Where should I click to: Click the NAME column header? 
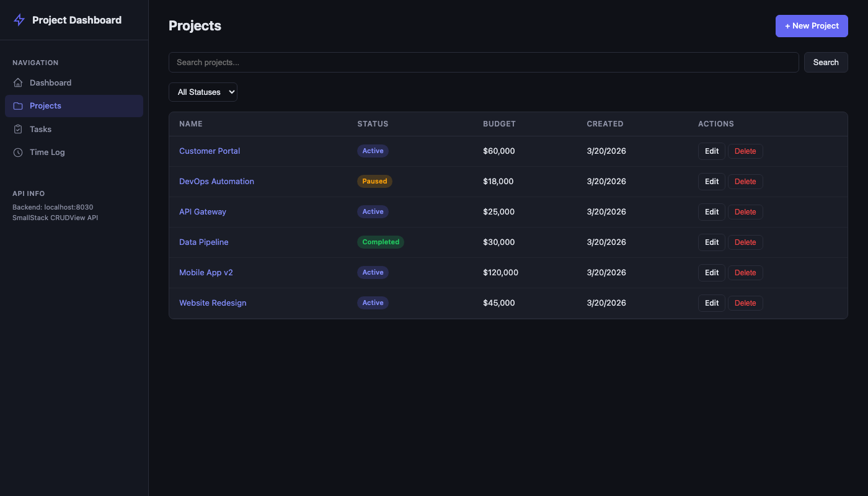(190, 124)
